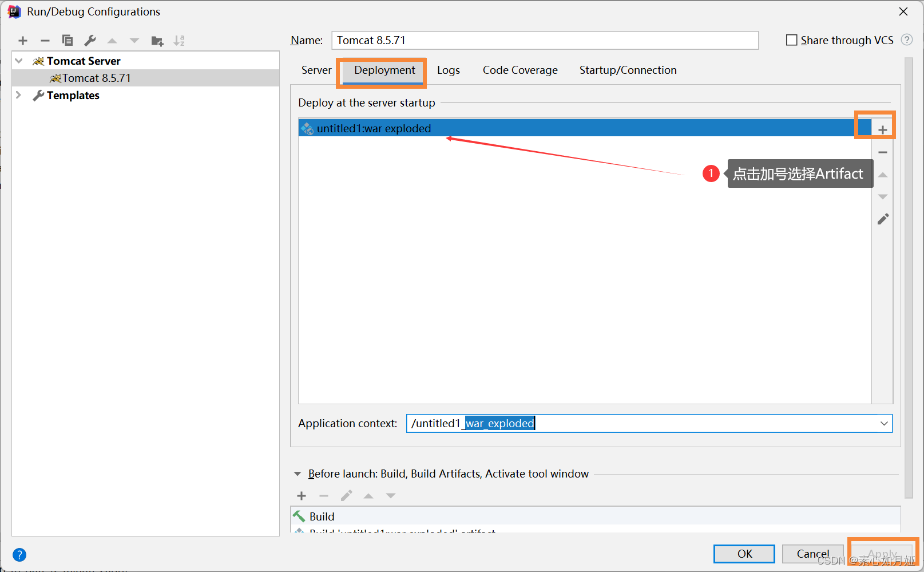924x572 pixels.
Task: Select the Deployment tab
Action: (384, 70)
